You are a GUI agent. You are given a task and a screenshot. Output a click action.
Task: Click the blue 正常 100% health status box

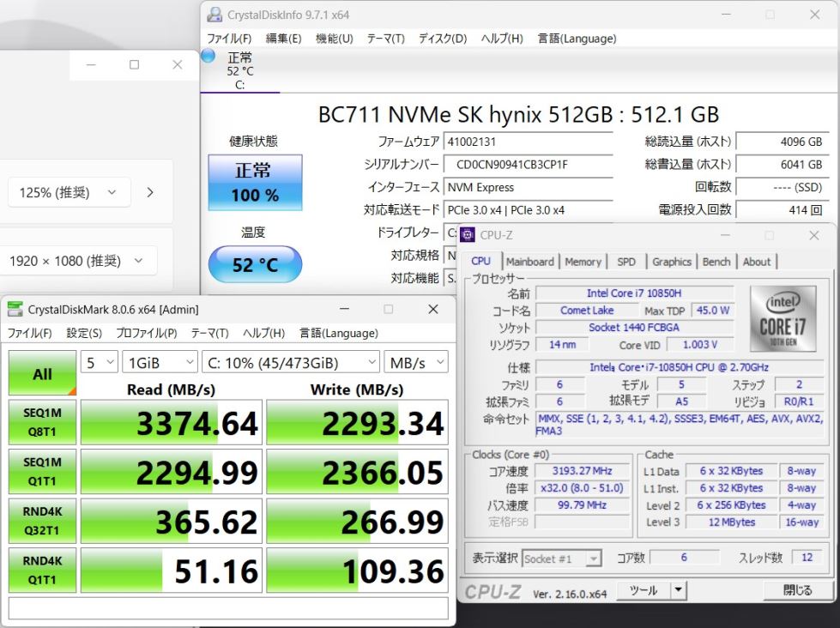click(x=255, y=182)
